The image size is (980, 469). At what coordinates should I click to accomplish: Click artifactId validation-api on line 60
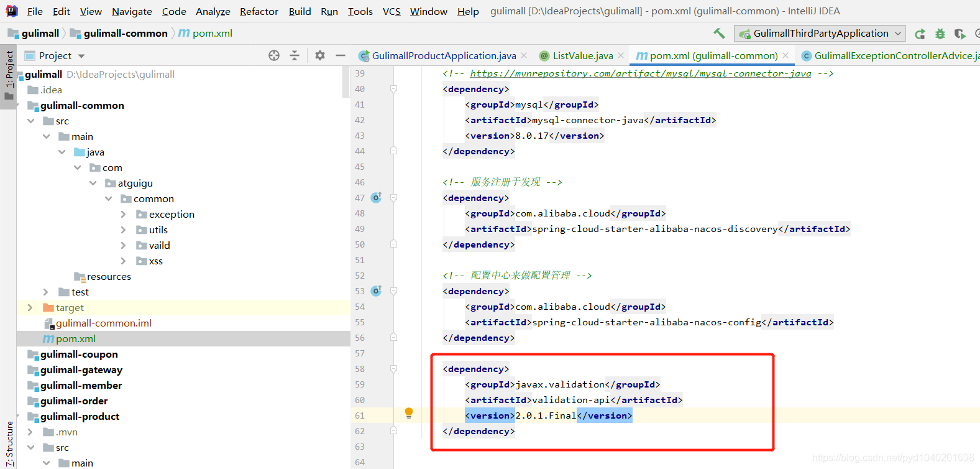click(571, 400)
